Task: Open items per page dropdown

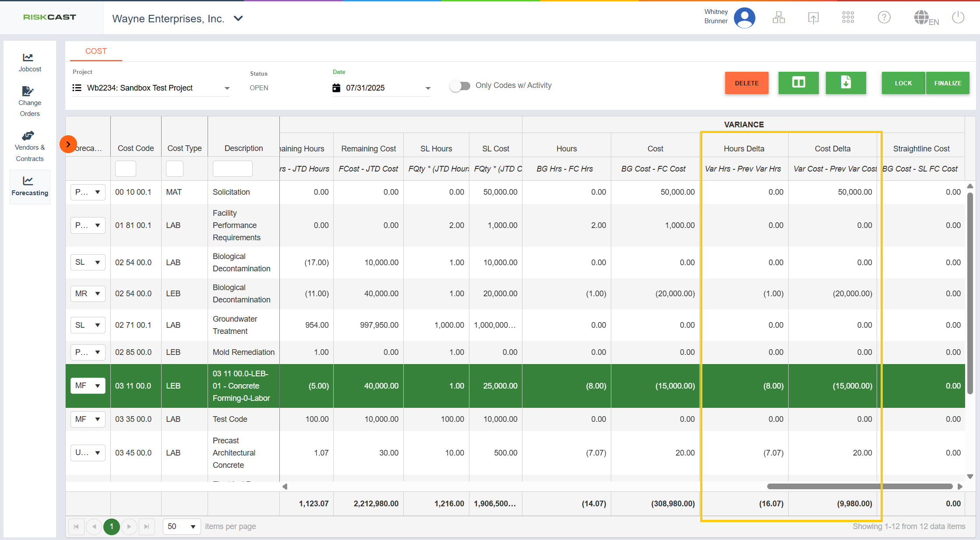Action: 181,526
